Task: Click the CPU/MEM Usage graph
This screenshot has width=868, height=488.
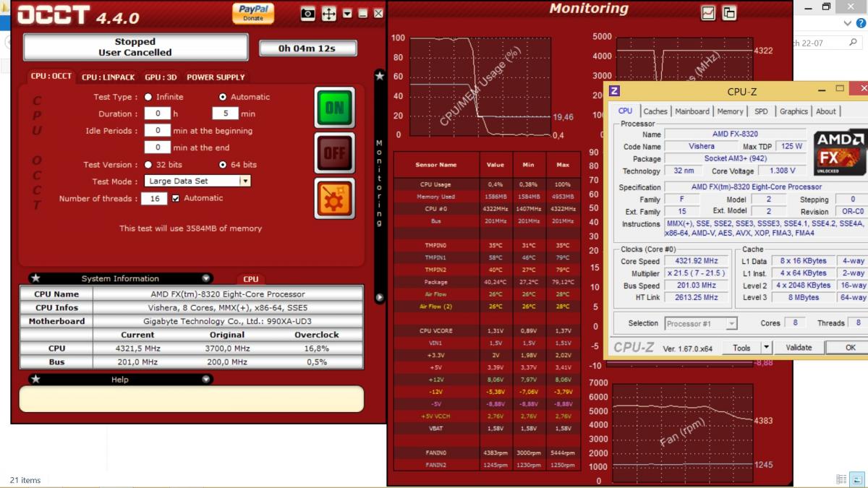Action: tap(480, 85)
